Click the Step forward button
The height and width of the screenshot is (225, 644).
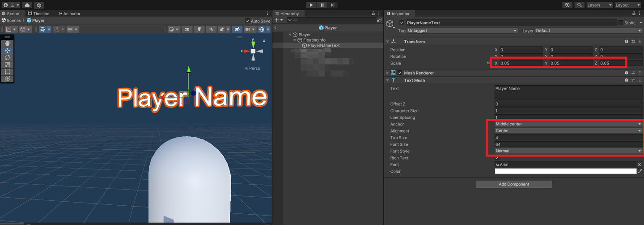[x=333, y=5]
